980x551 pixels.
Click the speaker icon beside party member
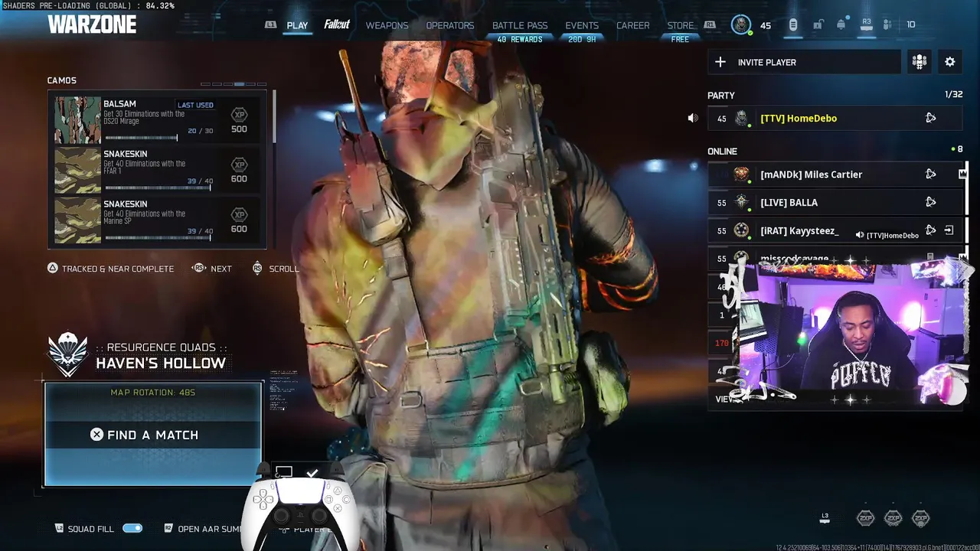[x=693, y=118]
